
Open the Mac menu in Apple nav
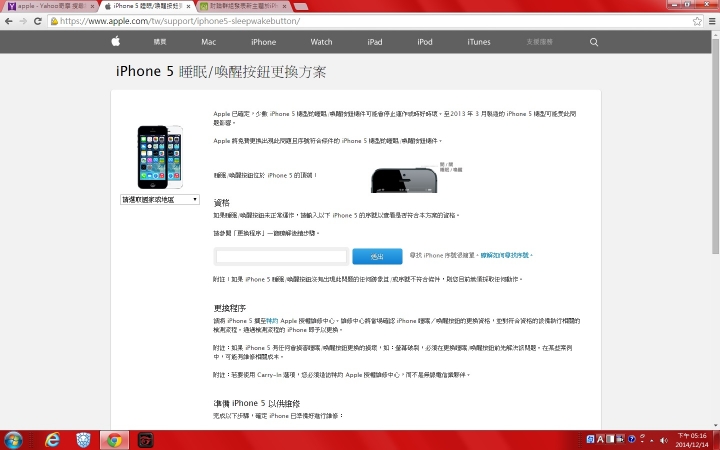tap(208, 42)
